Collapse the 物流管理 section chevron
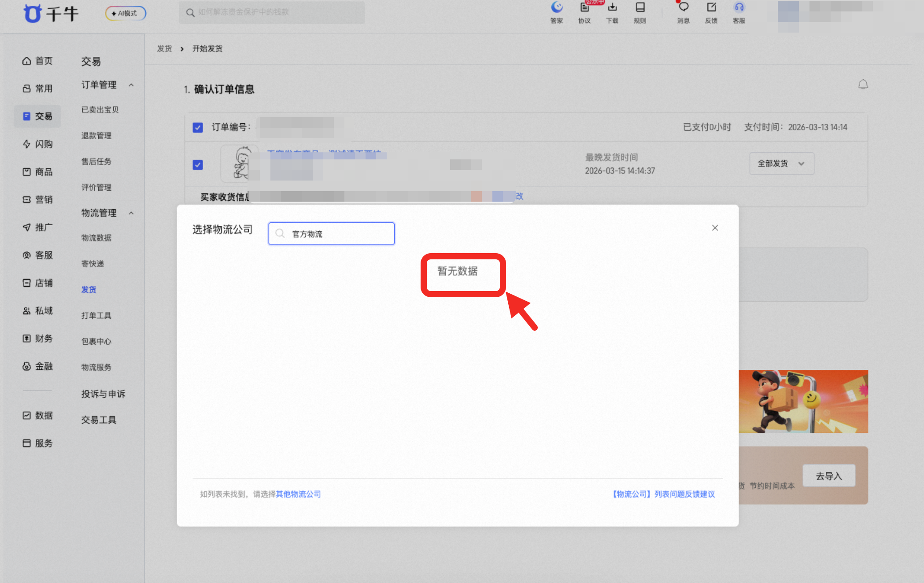 tap(131, 213)
